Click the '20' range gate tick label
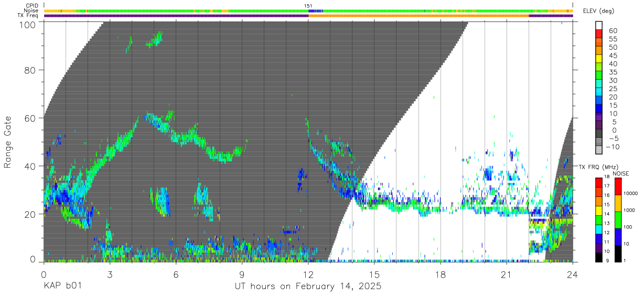644x297 pixels. 30,214
